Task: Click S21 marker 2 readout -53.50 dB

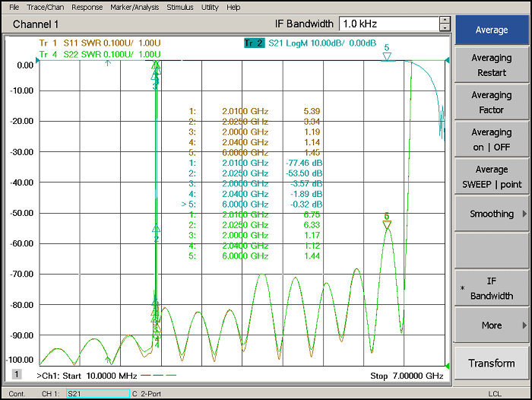Action: 304,173
